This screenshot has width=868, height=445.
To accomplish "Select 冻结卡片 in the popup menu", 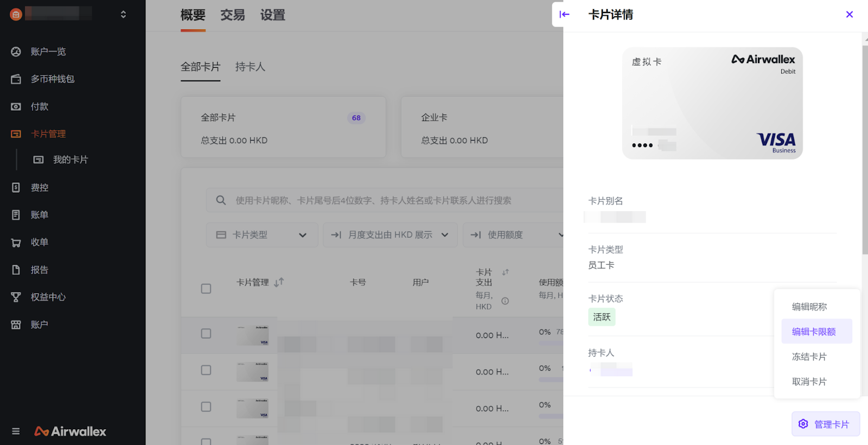I will (x=809, y=357).
